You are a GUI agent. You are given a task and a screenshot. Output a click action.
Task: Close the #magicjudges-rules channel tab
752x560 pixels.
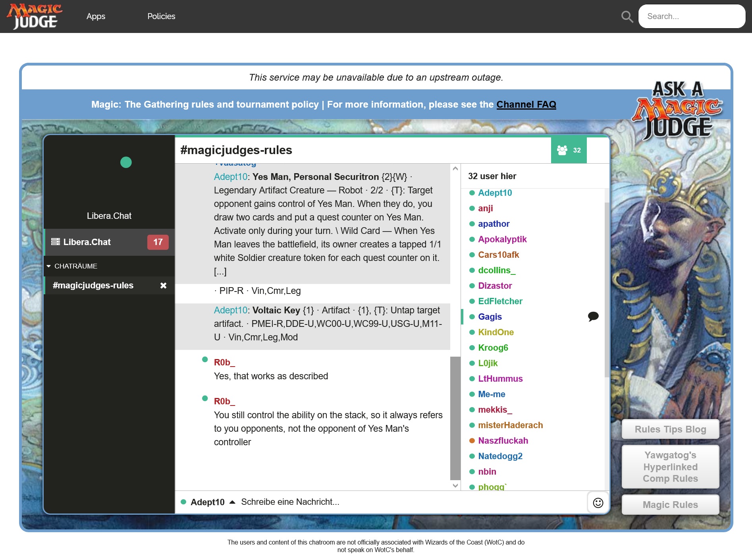pos(163,286)
